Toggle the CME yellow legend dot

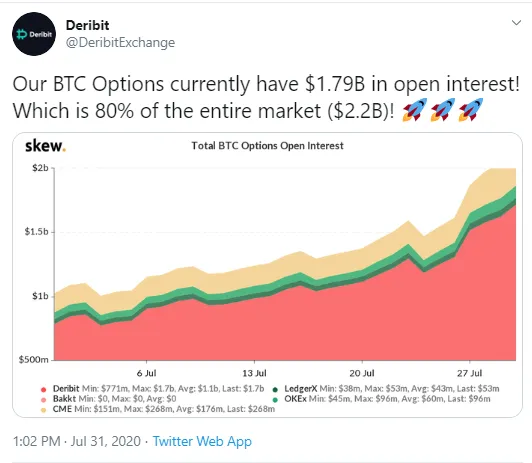[43, 410]
